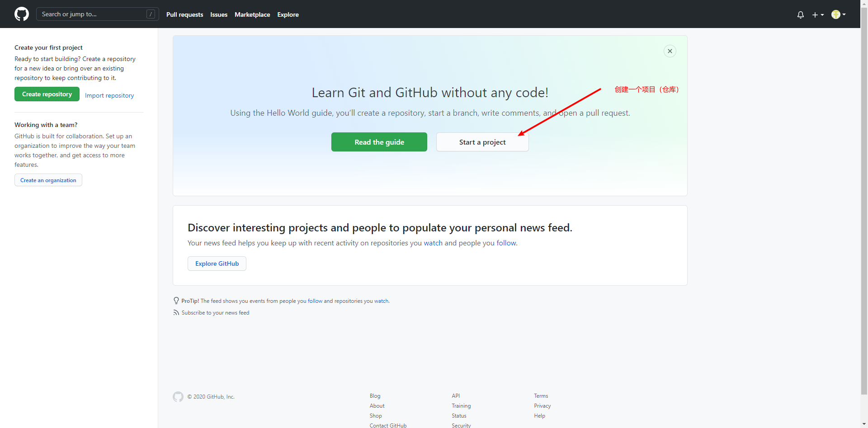Click the follow link in the ProTip
Screen dimensions: 868x428
pos(315,301)
